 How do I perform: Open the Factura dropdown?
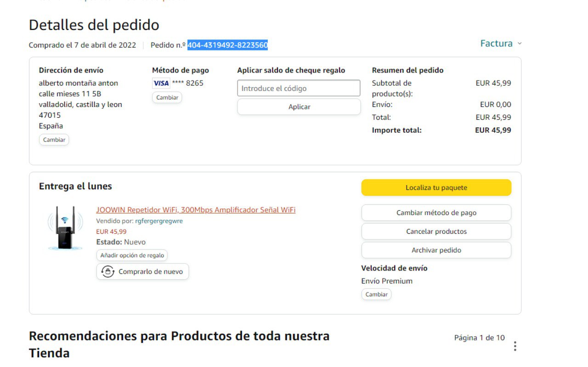pyautogui.click(x=501, y=44)
